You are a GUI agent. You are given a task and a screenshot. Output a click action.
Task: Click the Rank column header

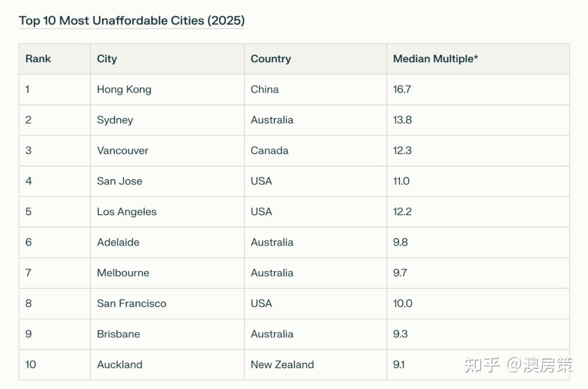pyautogui.click(x=38, y=59)
